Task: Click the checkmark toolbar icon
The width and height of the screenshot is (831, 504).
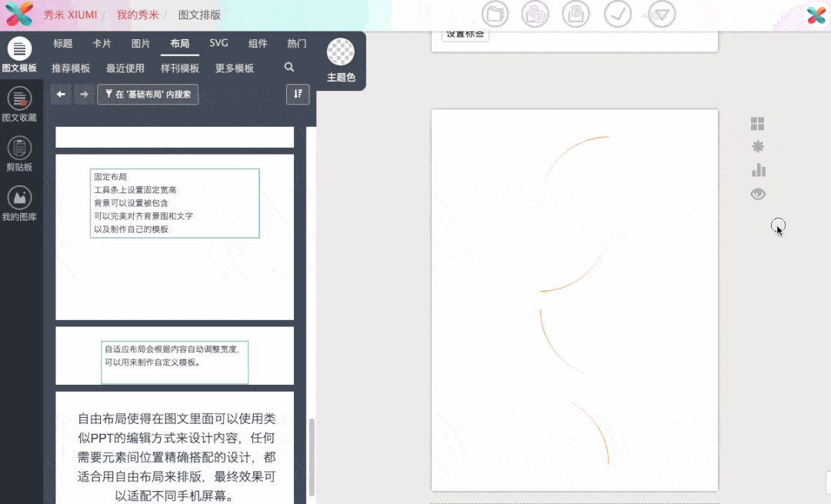Action: pos(618,14)
